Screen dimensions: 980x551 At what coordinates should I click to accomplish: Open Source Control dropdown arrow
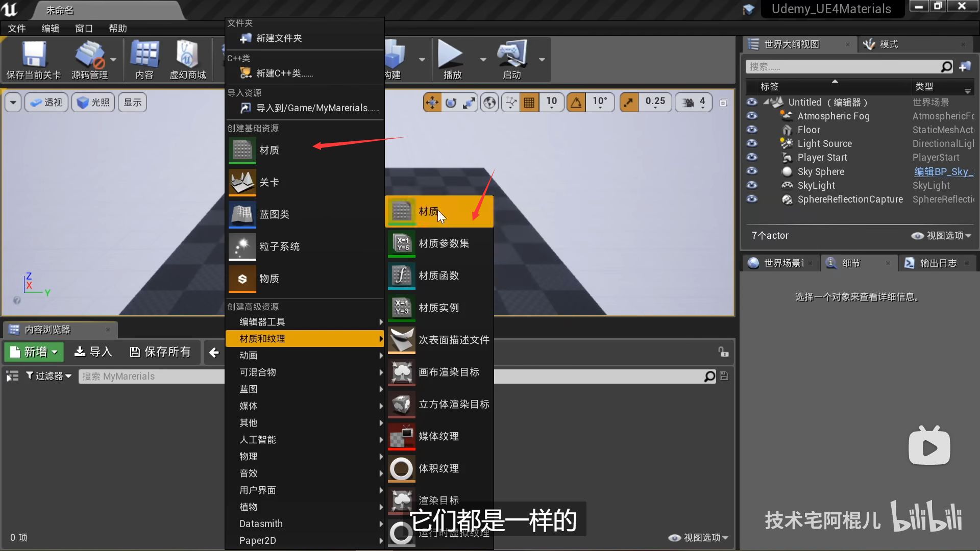pos(113,60)
